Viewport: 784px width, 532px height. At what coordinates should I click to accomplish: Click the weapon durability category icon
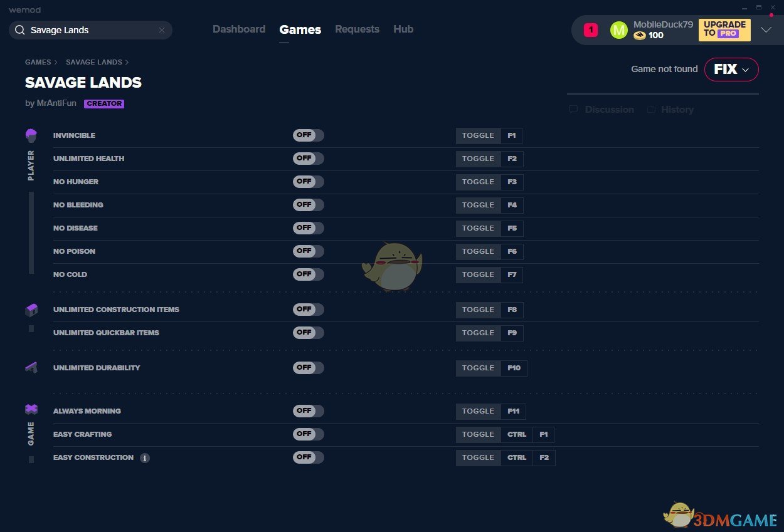click(31, 368)
